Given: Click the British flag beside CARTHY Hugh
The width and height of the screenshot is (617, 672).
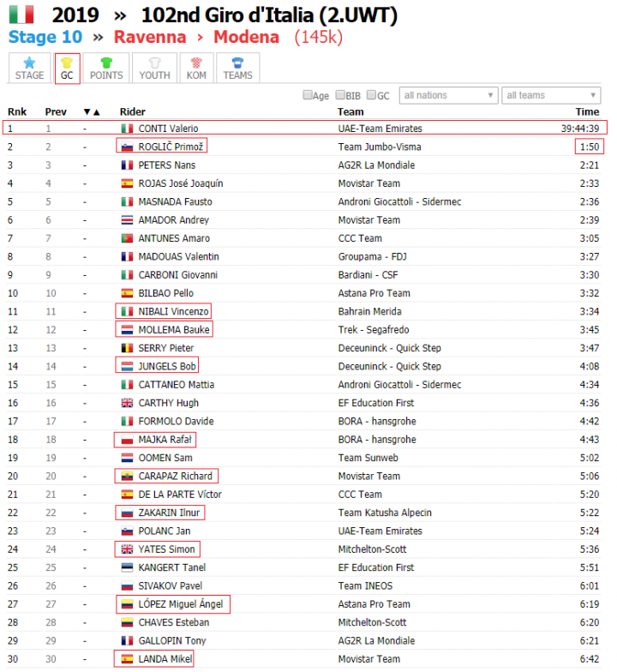Looking at the screenshot, I should 127,403.
